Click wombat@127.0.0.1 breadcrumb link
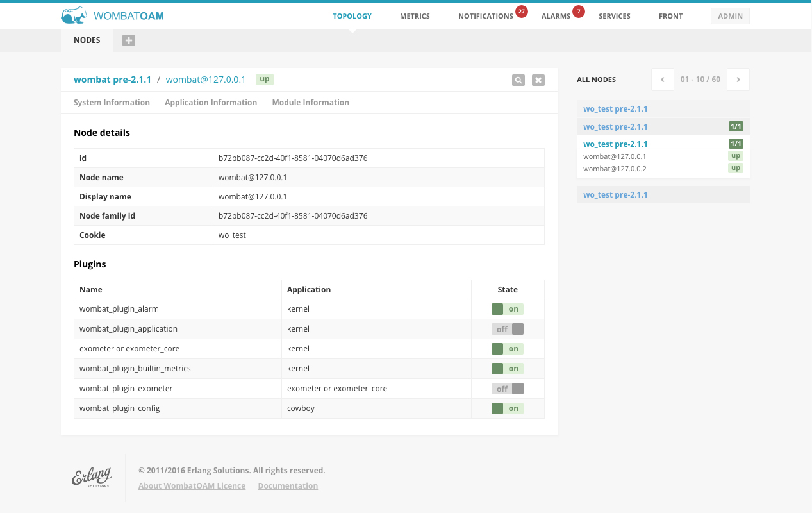Screen dimensions: 812x513 click(x=206, y=80)
